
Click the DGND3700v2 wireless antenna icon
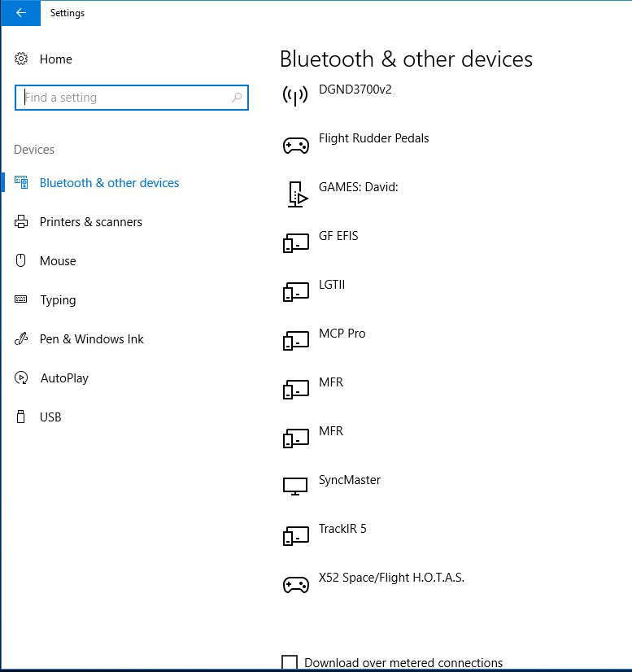[x=295, y=95]
